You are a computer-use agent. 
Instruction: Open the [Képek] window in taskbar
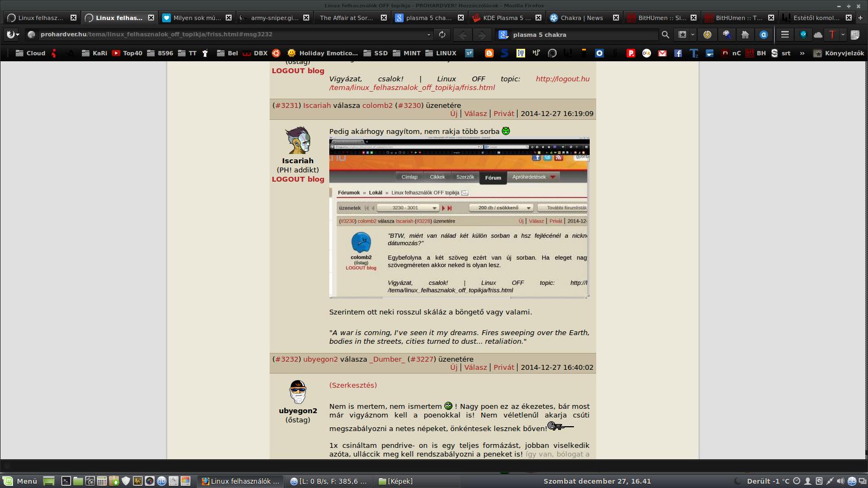[x=395, y=481]
